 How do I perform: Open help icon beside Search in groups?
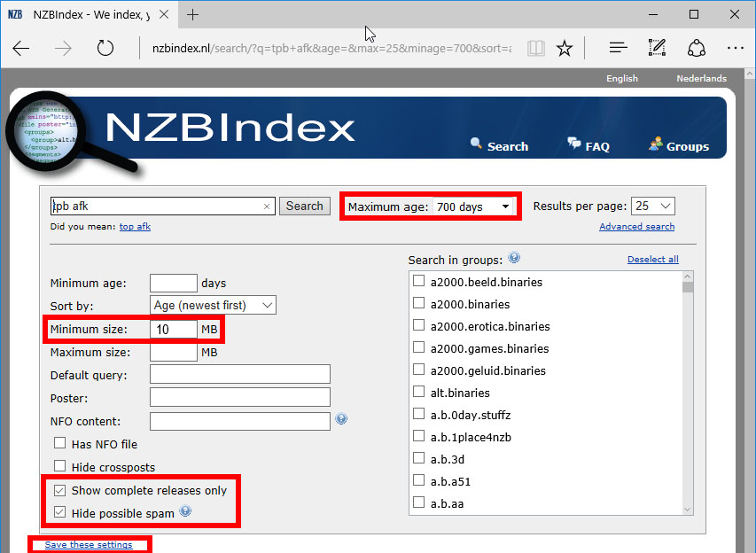pyautogui.click(x=514, y=258)
